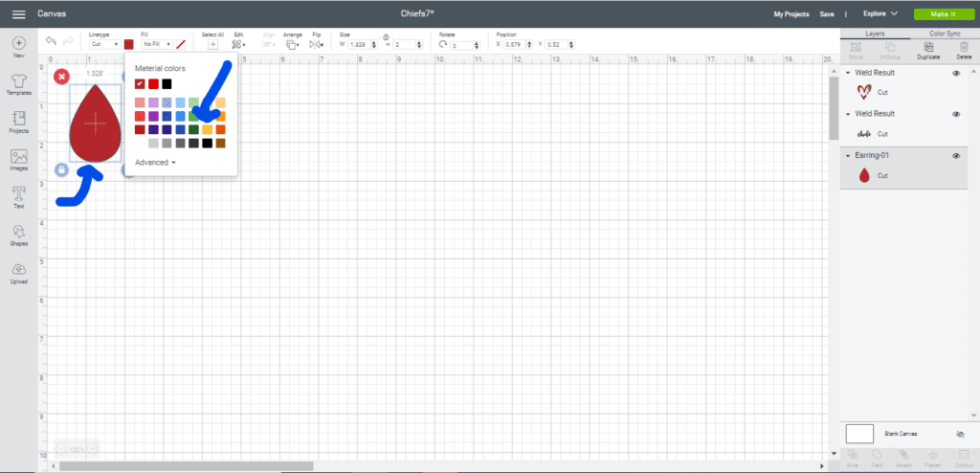Open the Templates panel
Screen dimensions: 980x473
(18, 83)
